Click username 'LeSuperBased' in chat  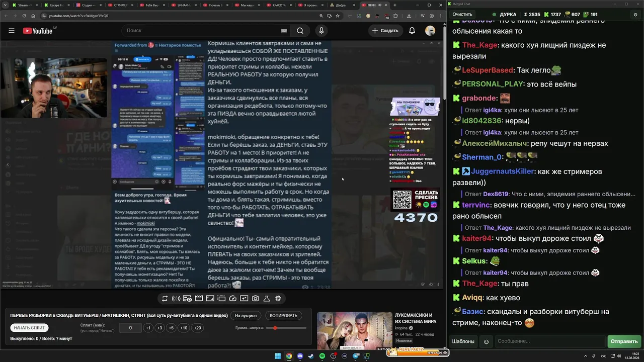(488, 70)
